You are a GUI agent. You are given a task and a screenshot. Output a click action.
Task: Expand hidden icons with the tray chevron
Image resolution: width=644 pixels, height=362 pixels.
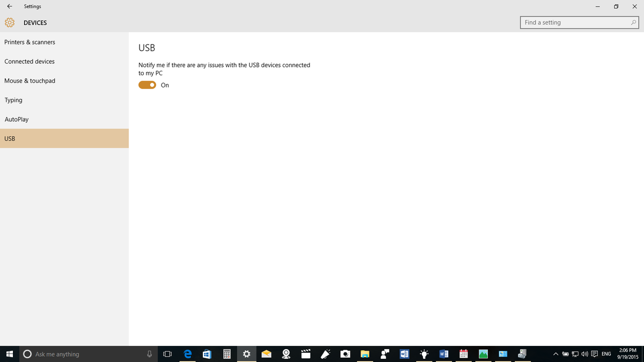555,354
